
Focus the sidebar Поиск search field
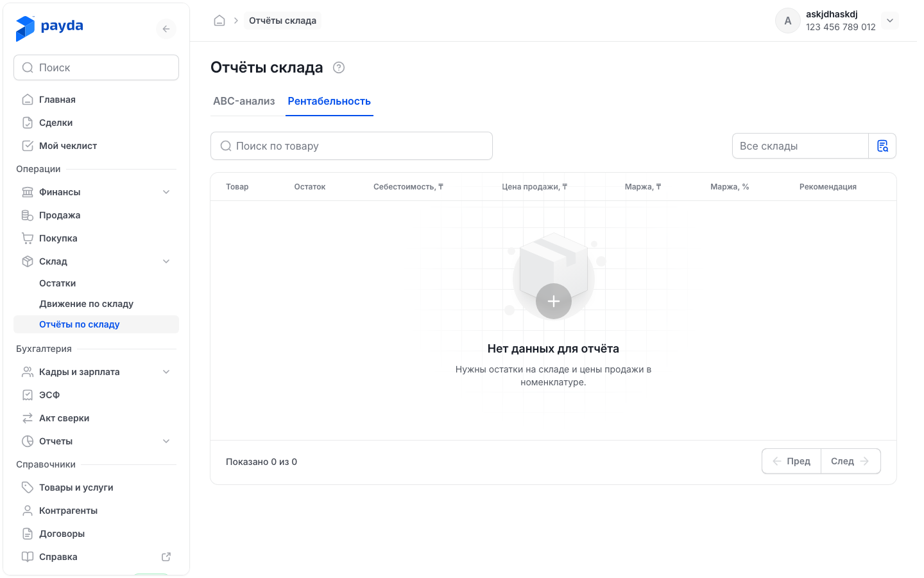(96, 67)
